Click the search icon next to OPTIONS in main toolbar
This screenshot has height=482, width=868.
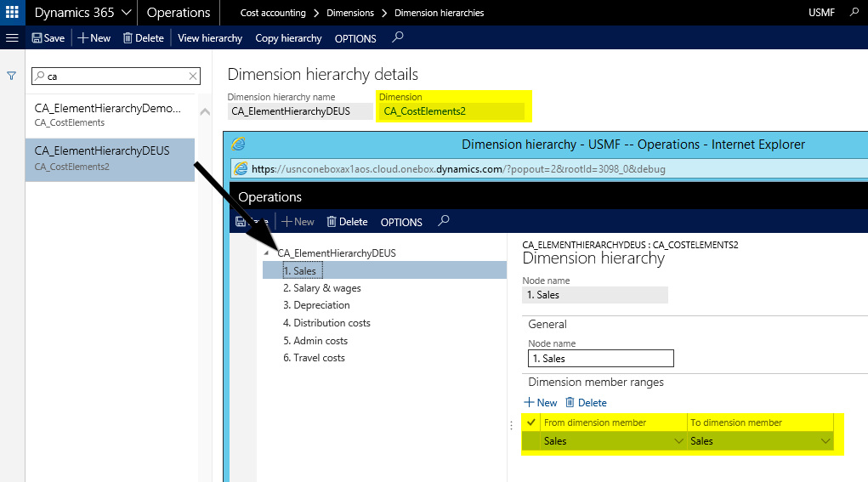click(397, 37)
